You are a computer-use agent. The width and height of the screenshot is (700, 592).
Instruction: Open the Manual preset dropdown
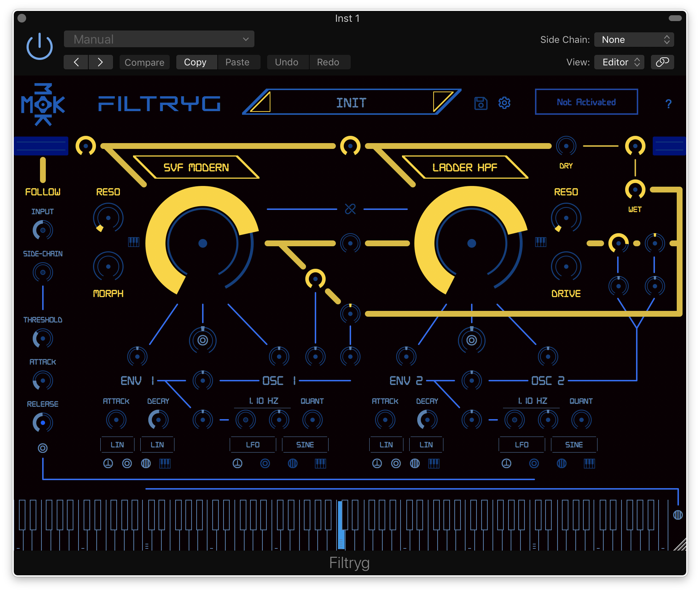tap(159, 39)
